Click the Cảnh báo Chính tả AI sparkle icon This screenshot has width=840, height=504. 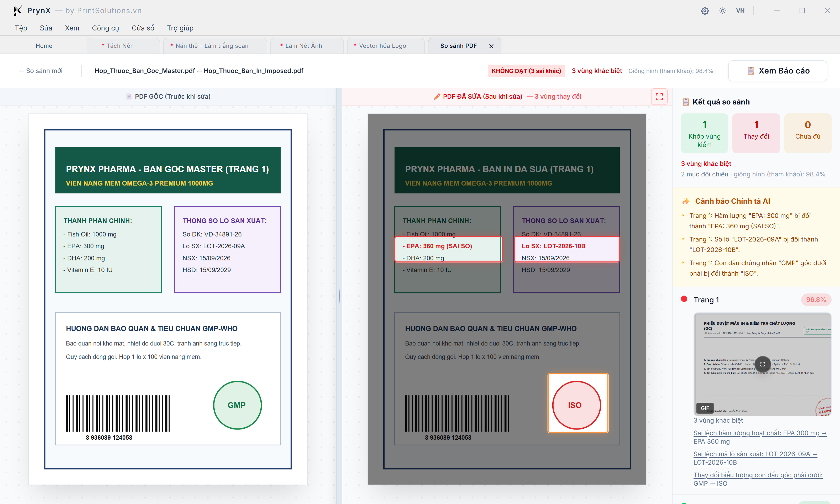[686, 201]
